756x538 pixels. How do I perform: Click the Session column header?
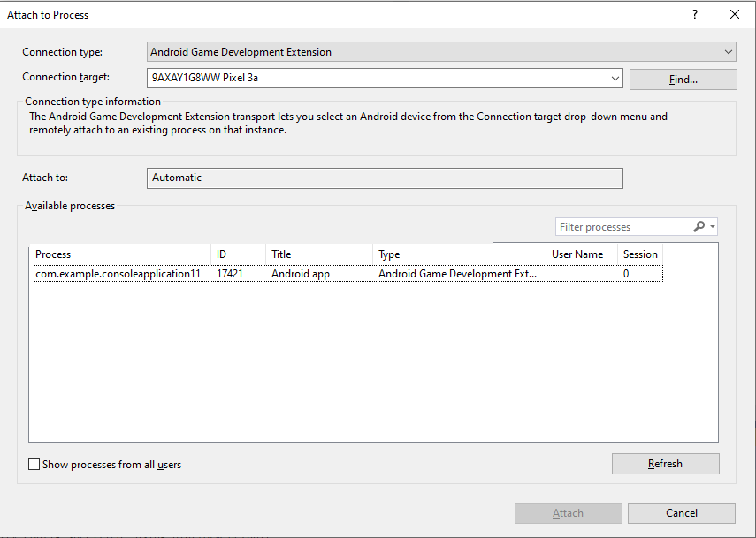click(x=640, y=254)
